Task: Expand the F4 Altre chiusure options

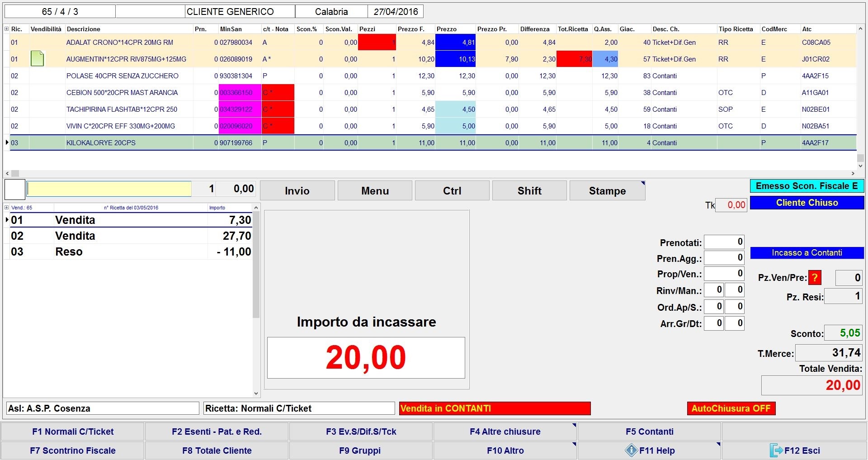Action: pos(574,425)
